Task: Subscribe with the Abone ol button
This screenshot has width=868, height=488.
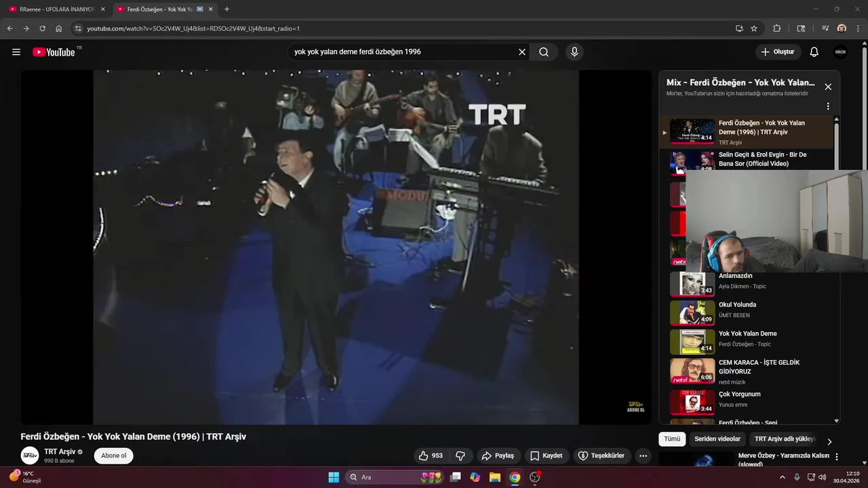Action: [x=113, y=455]
